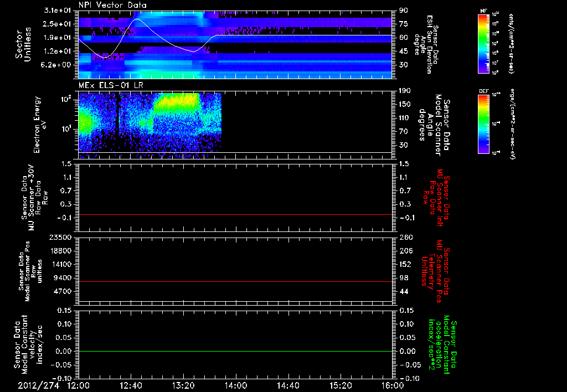Click the 2012/274 date label
The width and height of the screenshot is (567, 392).
[x=38, y=385]
